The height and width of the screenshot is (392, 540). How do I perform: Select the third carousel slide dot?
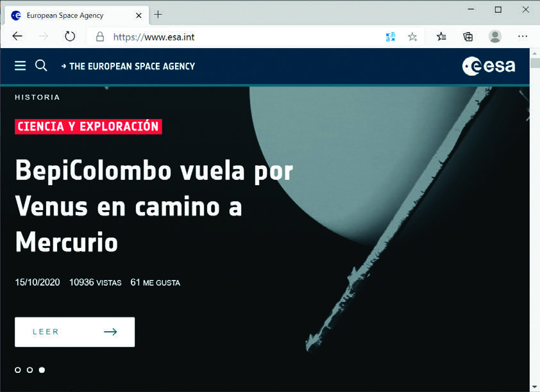[x=42, y=370]
